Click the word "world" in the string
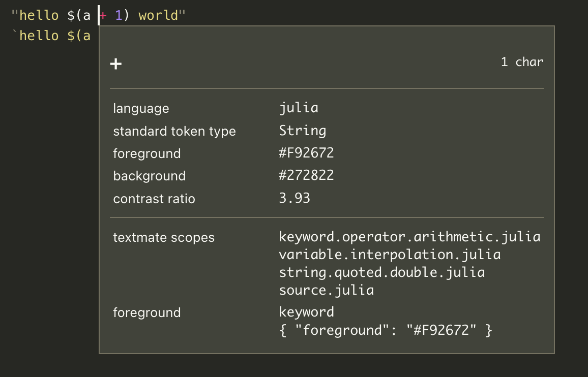The height and width of the screenshot is (377, 588). 158,15
